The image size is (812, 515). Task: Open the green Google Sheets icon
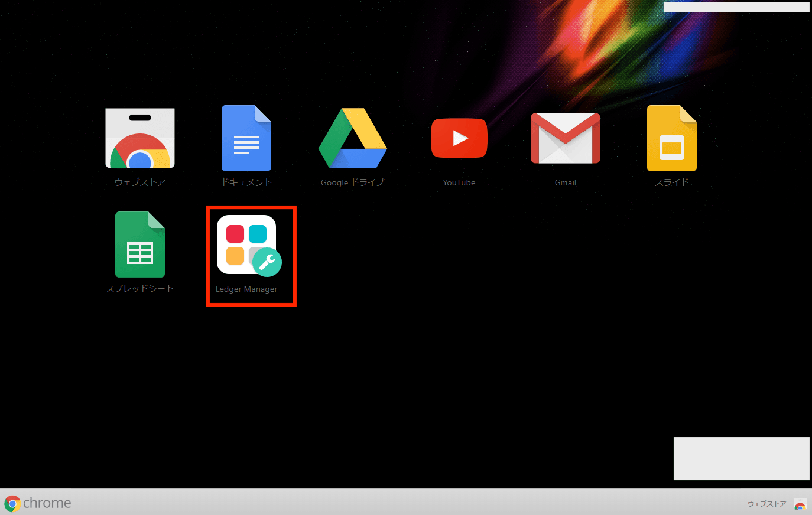tap(140, 245)
